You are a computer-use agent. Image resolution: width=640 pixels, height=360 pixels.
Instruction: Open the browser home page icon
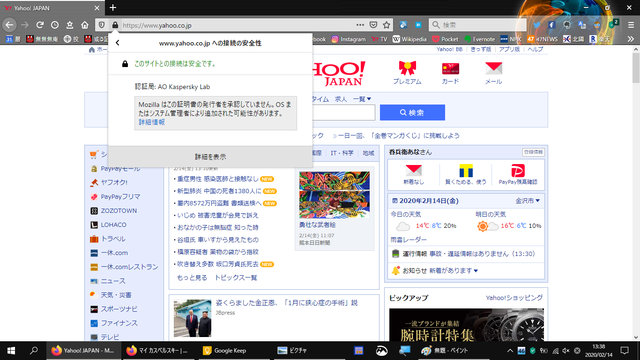tap(84, 25)
